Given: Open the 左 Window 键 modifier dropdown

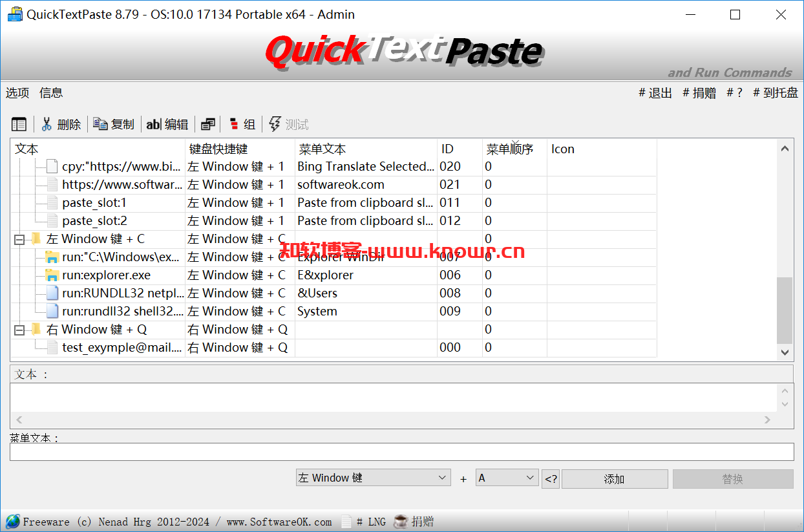Looking at the screenshot, I should point(373,478).
